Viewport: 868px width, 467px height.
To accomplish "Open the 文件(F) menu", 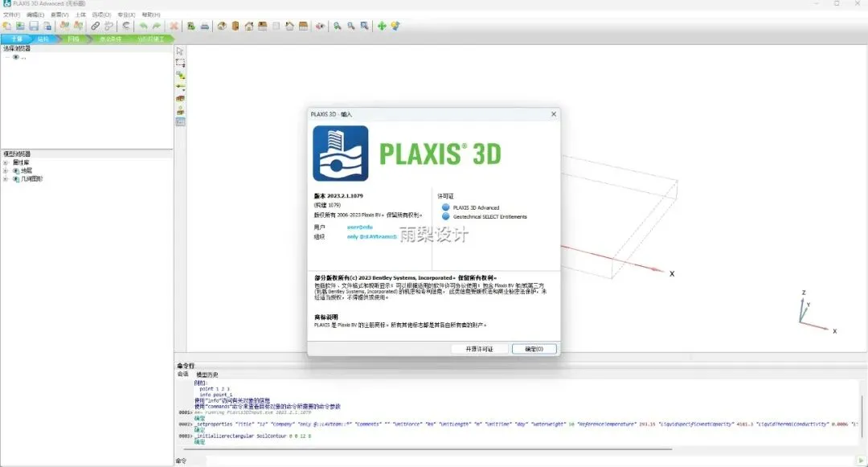I will 11,15.
